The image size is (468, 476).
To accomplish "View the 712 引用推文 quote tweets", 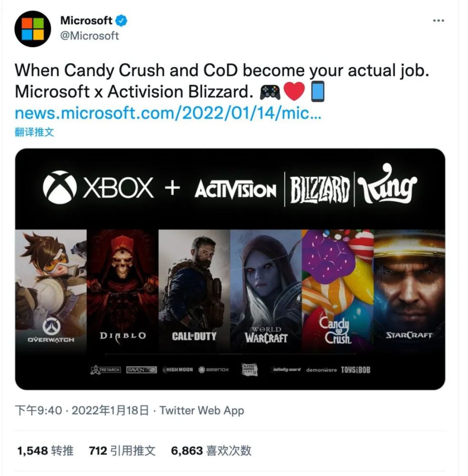I will point(122,451).
